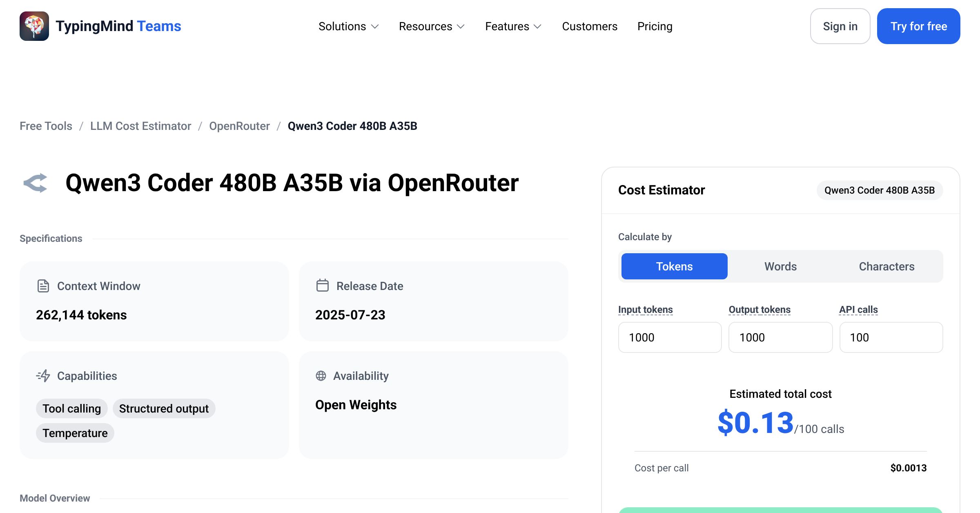Go to Free Tools breadcrumb
Image resolution: width=980 pixels, height=513 pixels.
[46, 126]
